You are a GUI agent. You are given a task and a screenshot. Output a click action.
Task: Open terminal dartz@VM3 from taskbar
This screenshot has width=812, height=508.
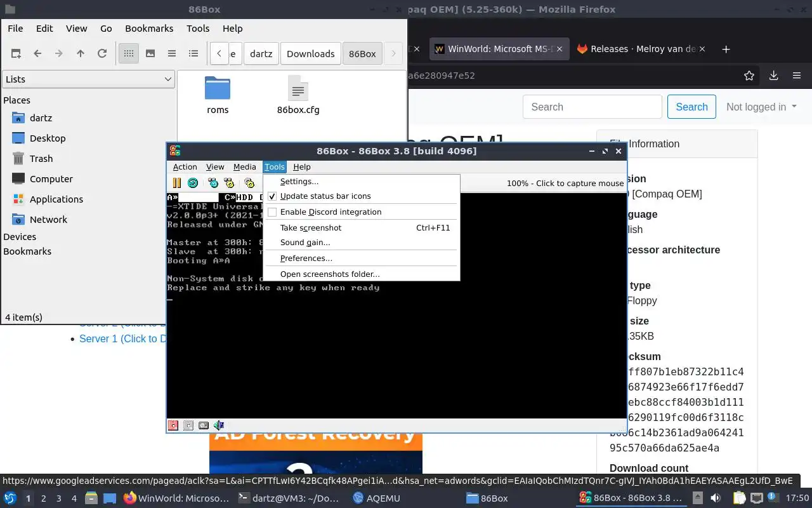click(x=289, y=498)
